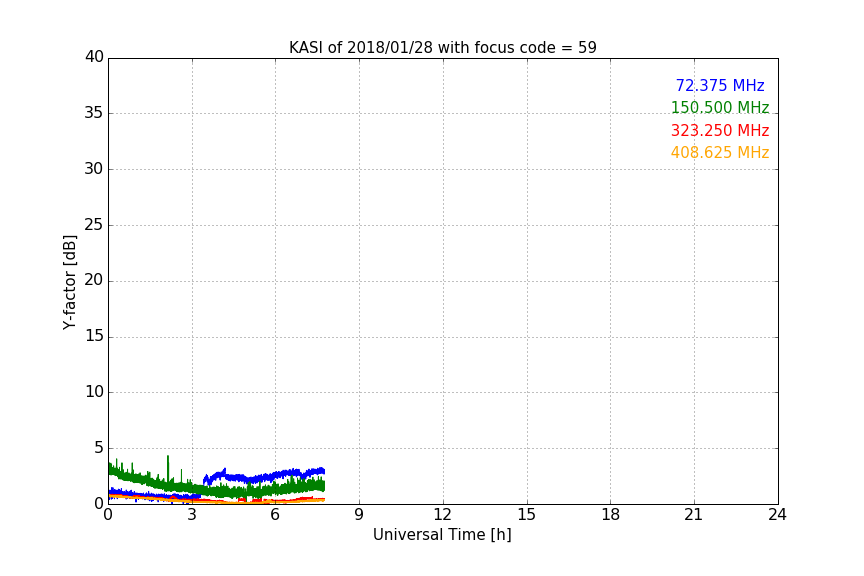Click the x-axis tick label 6
This screenshot has width=864, height=576.
(x=276, y=515)
